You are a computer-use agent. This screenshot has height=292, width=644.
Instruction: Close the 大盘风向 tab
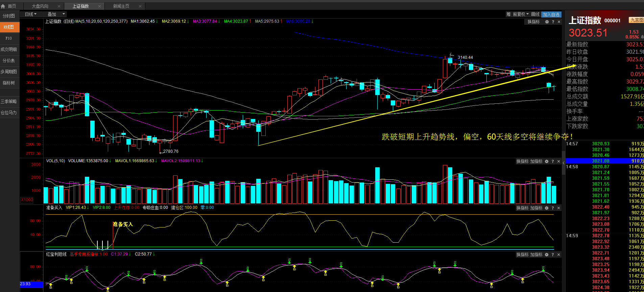point(59,6)
